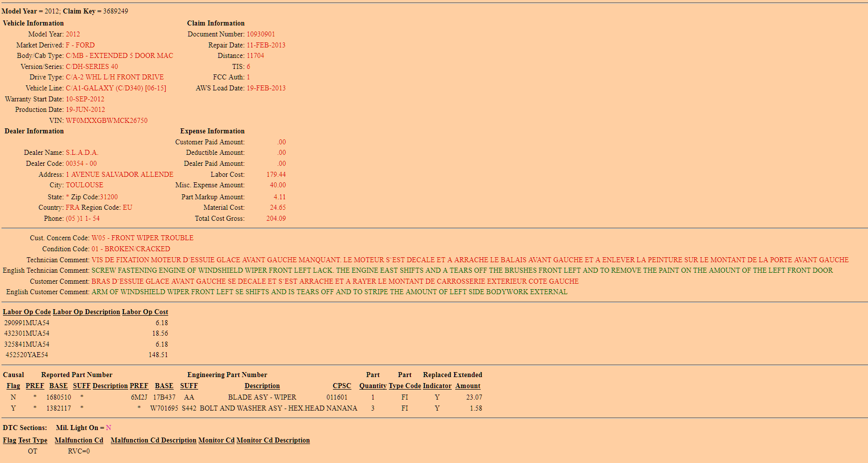This screenshot has width=868, height=463.
Task: Click the Part Type Code column header
Action: click(x=405, y=386)
